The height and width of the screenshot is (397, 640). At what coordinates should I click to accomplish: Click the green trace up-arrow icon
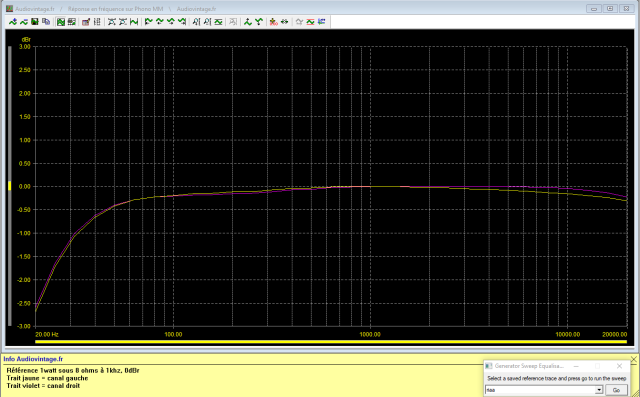click(x=248, y=22)
